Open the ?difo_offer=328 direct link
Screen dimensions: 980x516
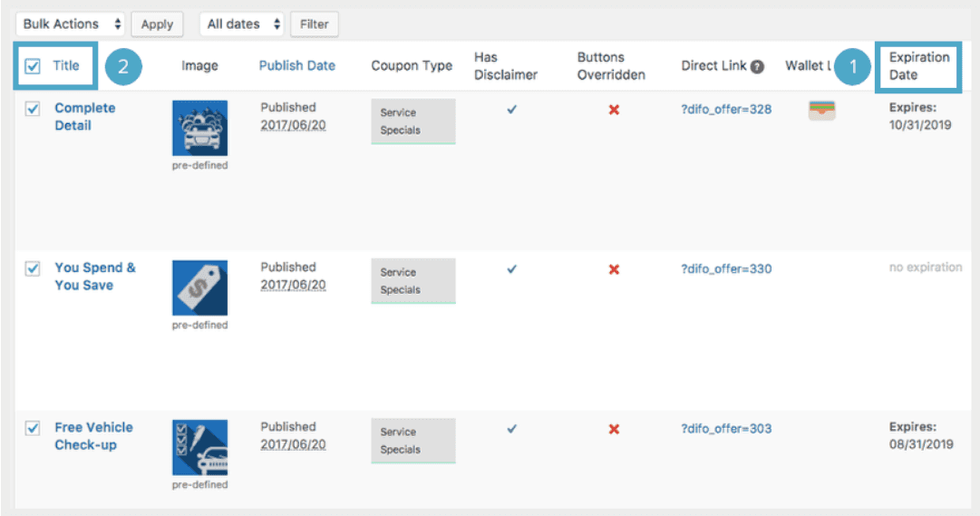pos(726,110)
